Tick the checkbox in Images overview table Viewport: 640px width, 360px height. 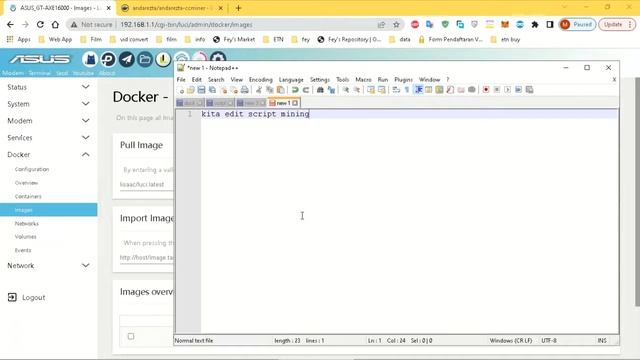point(131,336)
